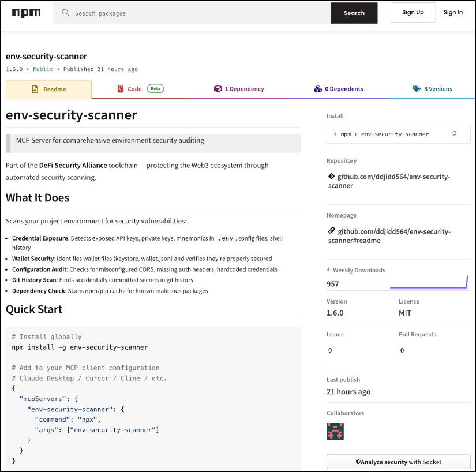Click the npm i env-security-scanner command text

384,134
